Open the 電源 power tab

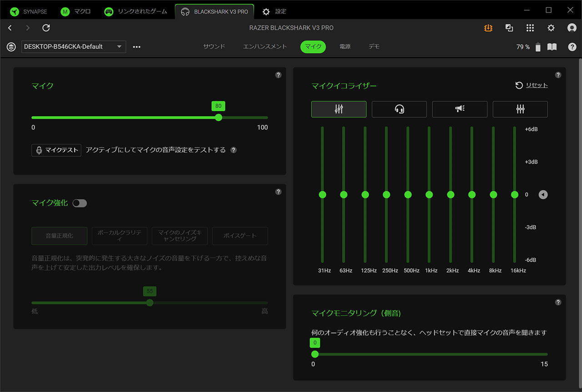point(345,47)
